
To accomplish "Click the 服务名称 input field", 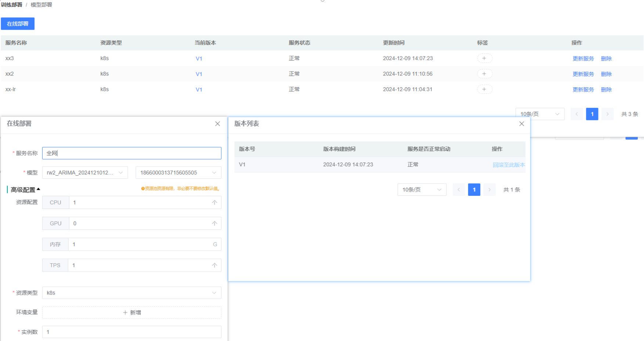I will click(131, 153).
